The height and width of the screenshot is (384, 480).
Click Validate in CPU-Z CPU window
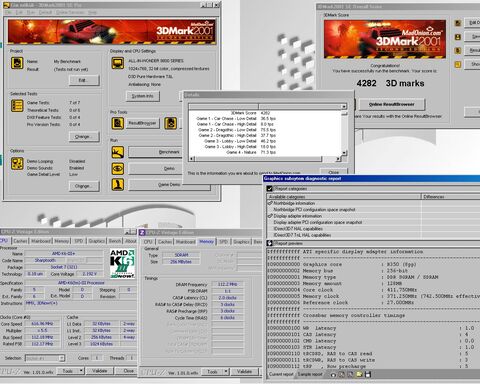pyautogui.click(x=100, y=371)
